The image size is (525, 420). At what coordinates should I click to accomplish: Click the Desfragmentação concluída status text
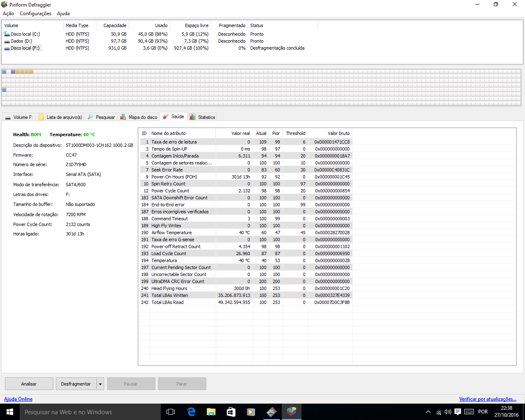[277, 48]
